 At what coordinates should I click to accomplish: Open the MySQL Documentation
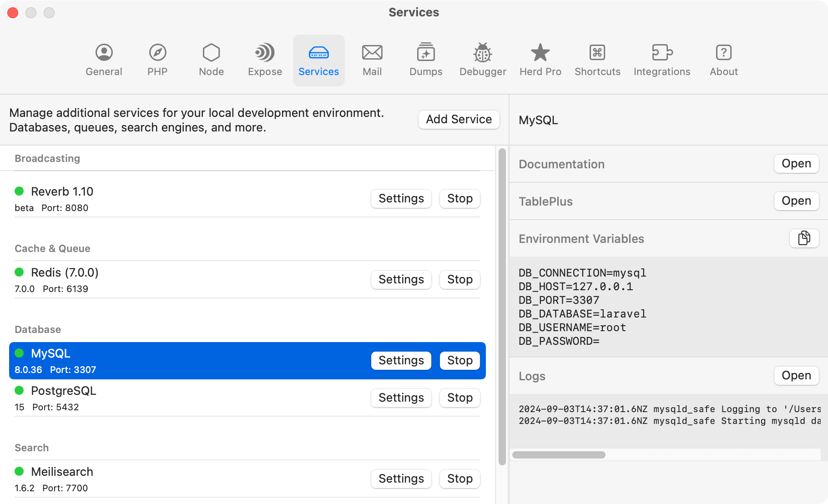[796, 164]
